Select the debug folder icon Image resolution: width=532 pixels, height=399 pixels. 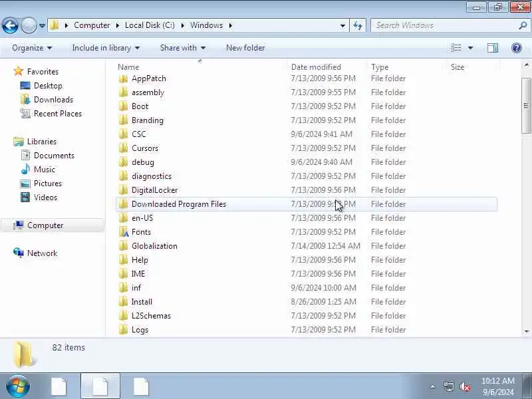pos(124,162)
